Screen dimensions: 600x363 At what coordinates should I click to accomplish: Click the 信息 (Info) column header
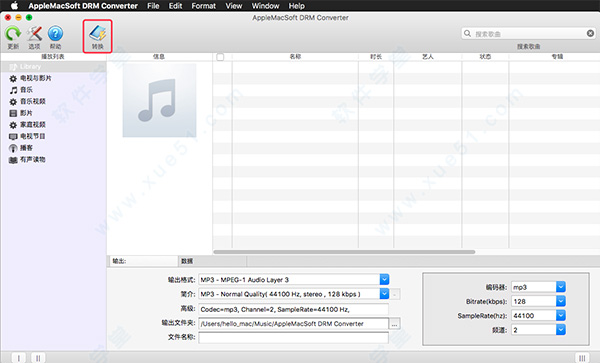(159, 57)
